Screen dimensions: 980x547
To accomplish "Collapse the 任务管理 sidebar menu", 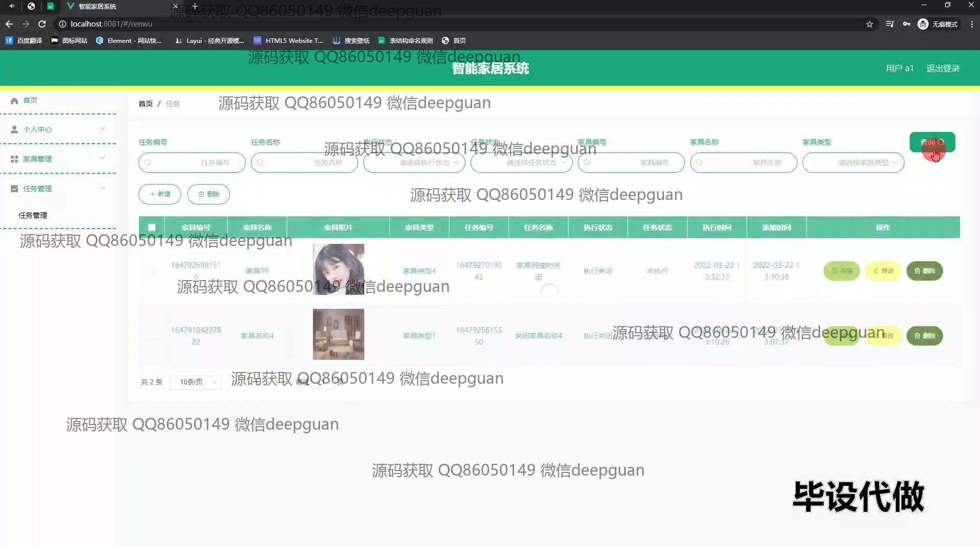I will pos(102,188).
